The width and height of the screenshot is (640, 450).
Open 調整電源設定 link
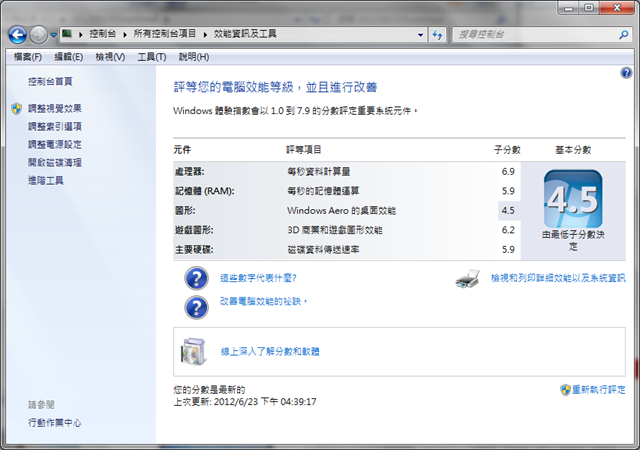55,145
